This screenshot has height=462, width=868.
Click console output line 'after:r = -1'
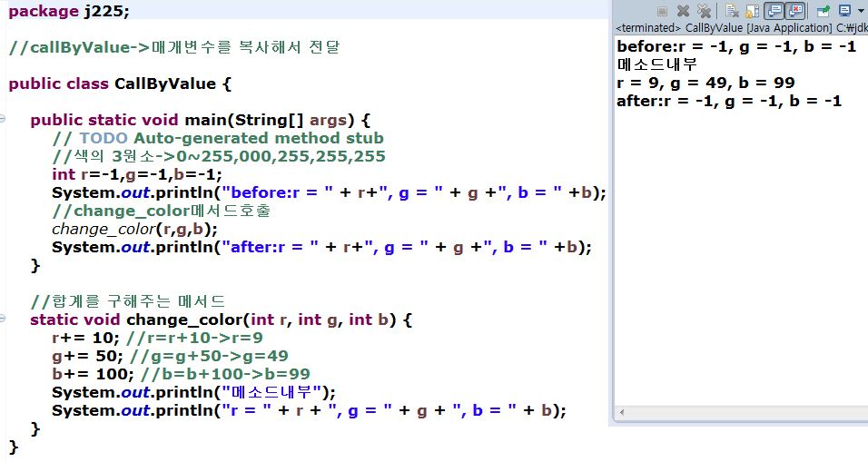coord(729,102)
